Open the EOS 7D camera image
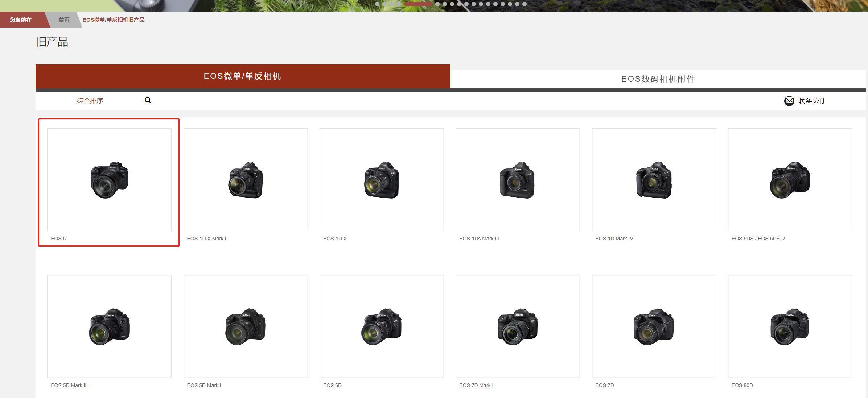 (654, 326)
